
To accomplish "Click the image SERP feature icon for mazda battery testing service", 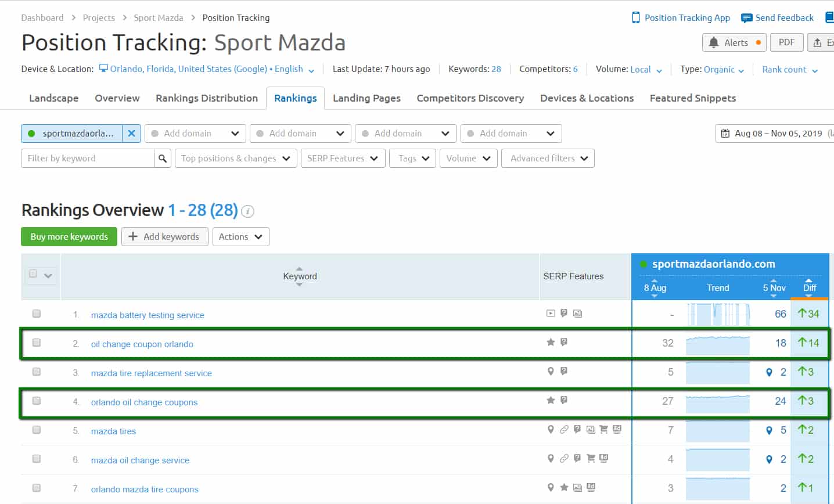I will click(x=577, y=314).
